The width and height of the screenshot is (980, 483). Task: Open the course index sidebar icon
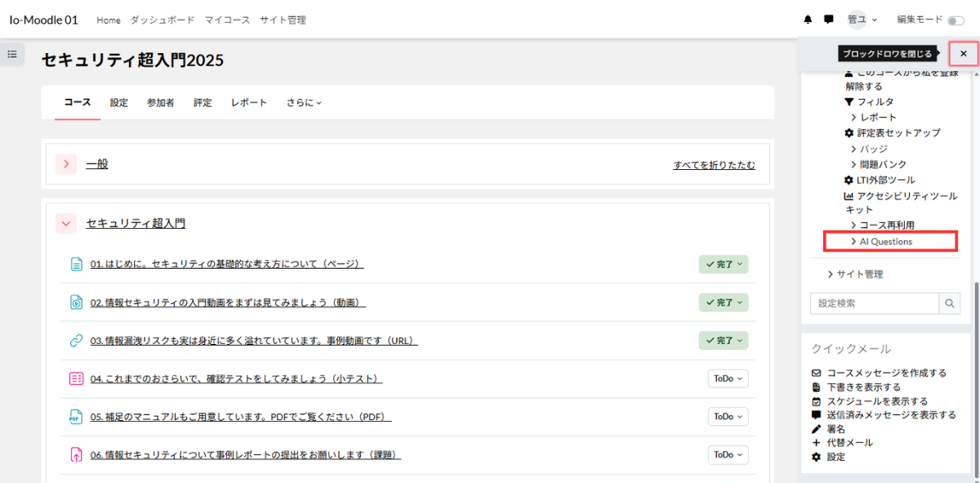[x=12, y=54]
